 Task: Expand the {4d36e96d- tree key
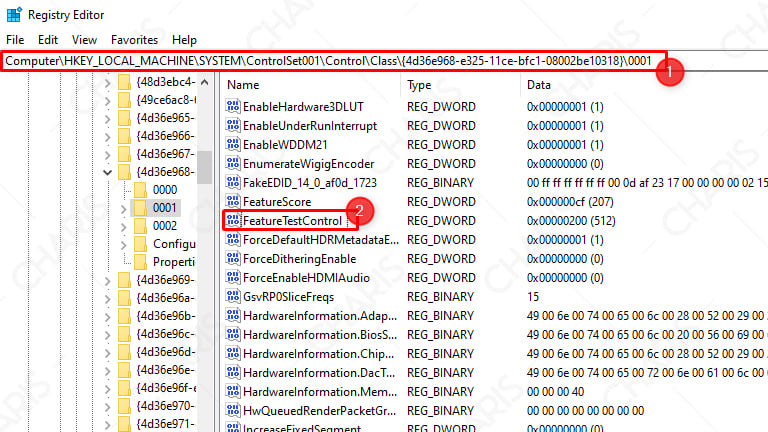(x=107, y=353)
